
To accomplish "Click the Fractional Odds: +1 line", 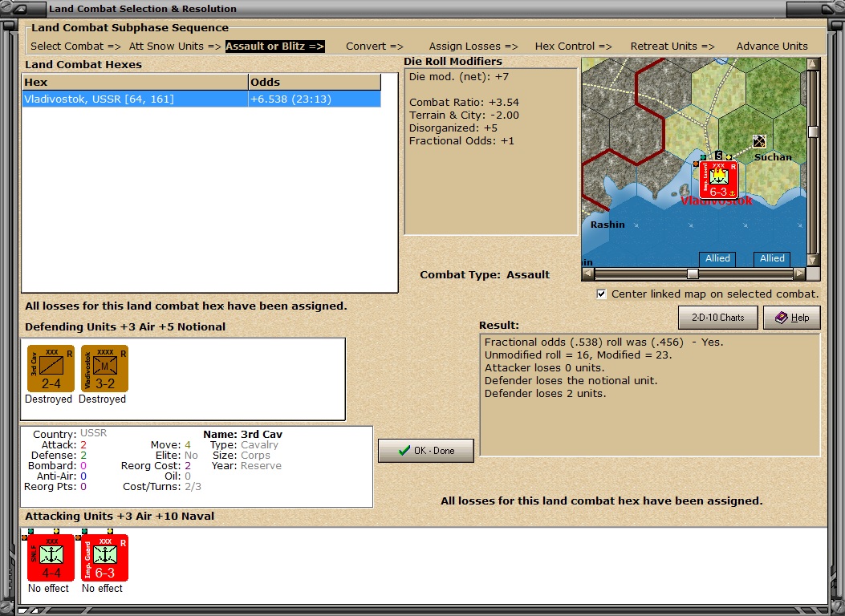I will pyautogui.click(x=461, y=141).
